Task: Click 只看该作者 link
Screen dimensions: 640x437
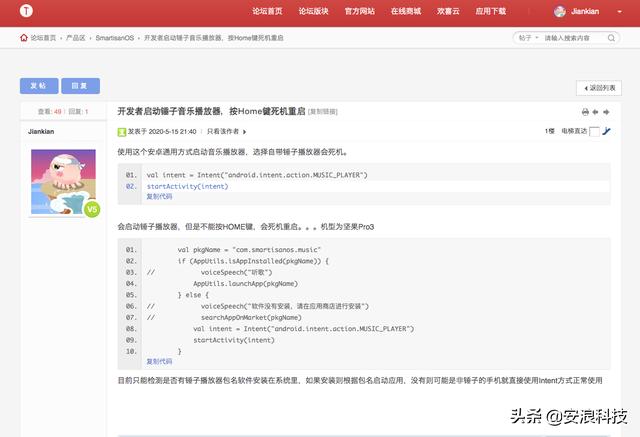Action: (223, 131)
